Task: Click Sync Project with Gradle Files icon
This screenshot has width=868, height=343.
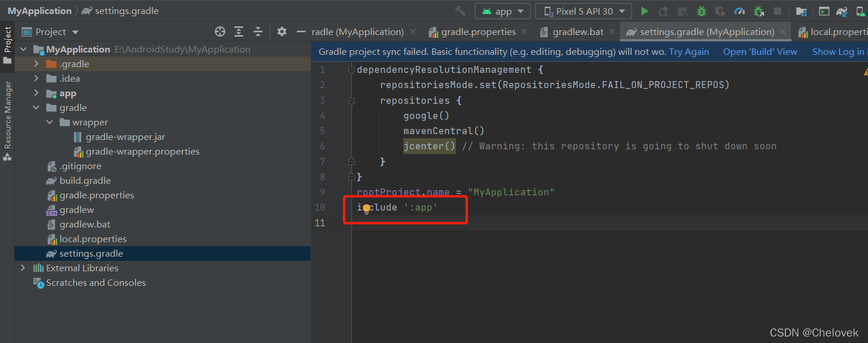Action: (x=842, y=11)
